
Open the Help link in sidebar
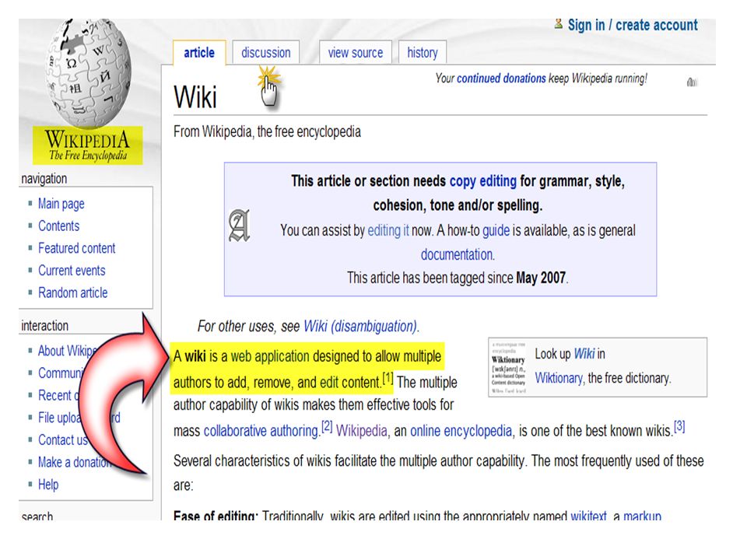48,485
